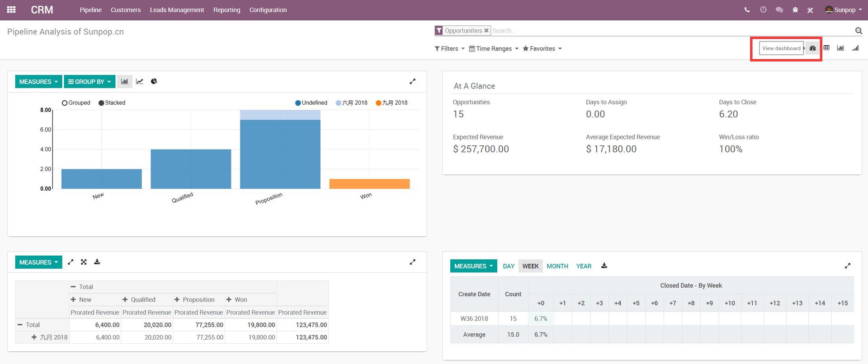Open the Customers menu

[126, 10]
